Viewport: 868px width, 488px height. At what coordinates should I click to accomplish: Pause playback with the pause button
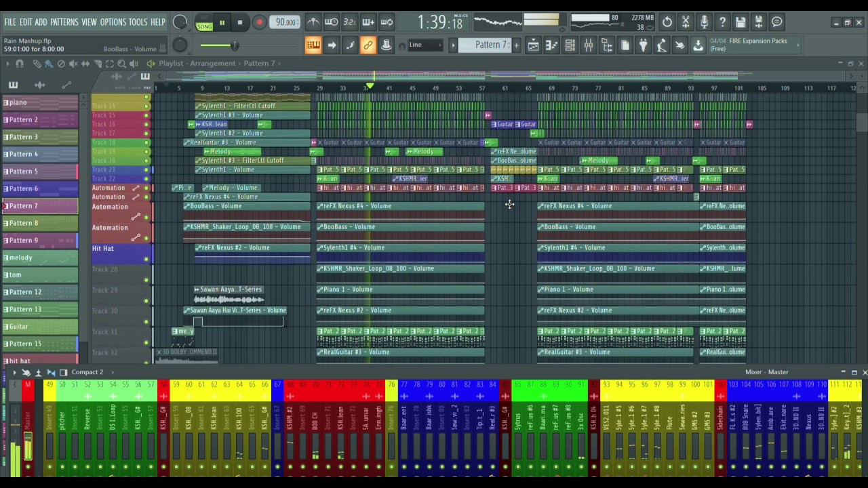[222, 22]
